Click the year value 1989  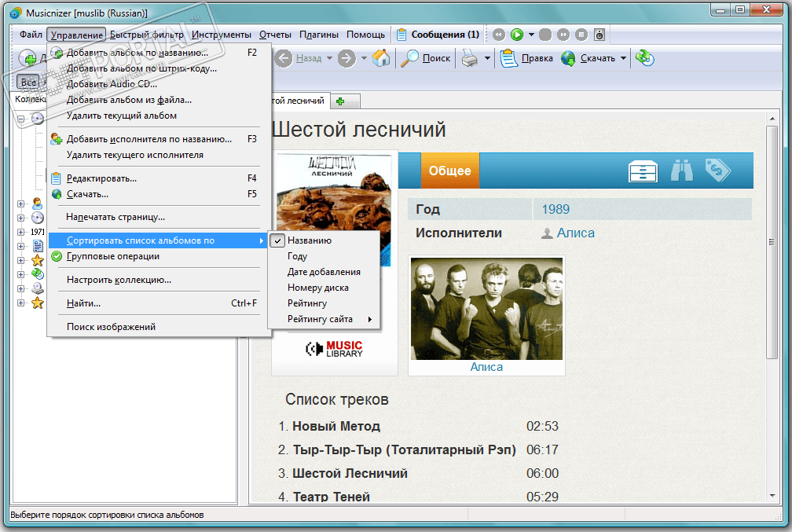click(x=555, y=209)
